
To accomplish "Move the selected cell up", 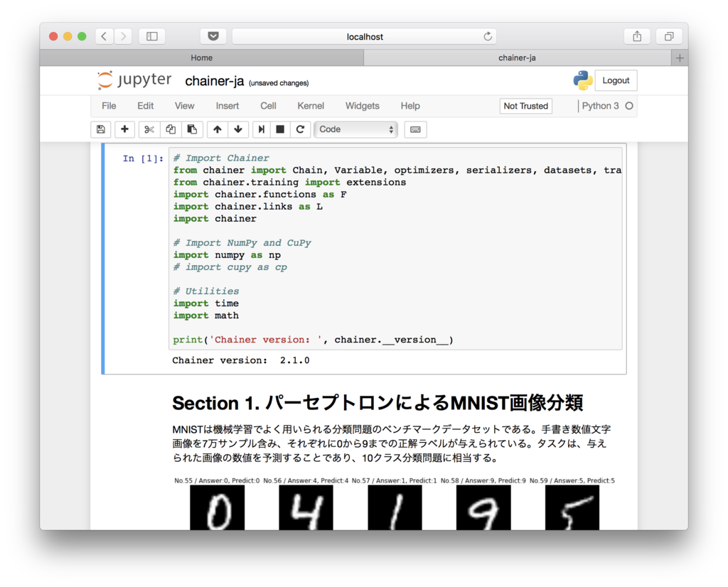I will tap(217, 129).
